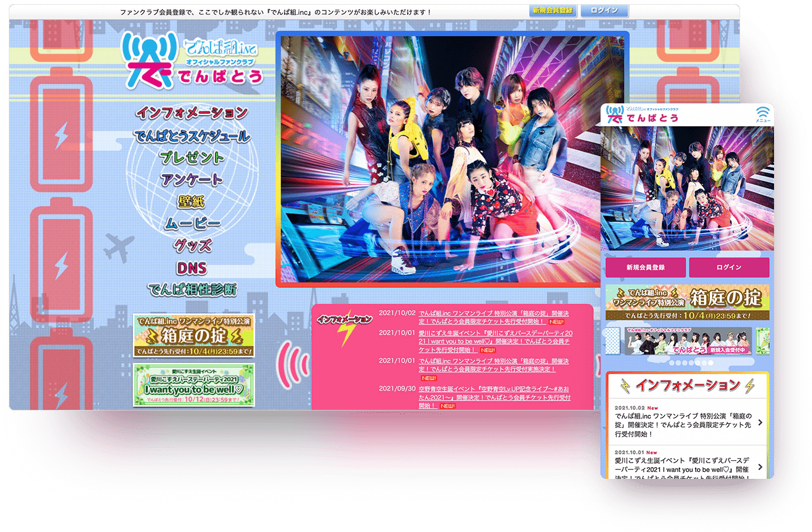Open ムービー menu item
This screenshot has height=532, width=812.
coord(192,224)
